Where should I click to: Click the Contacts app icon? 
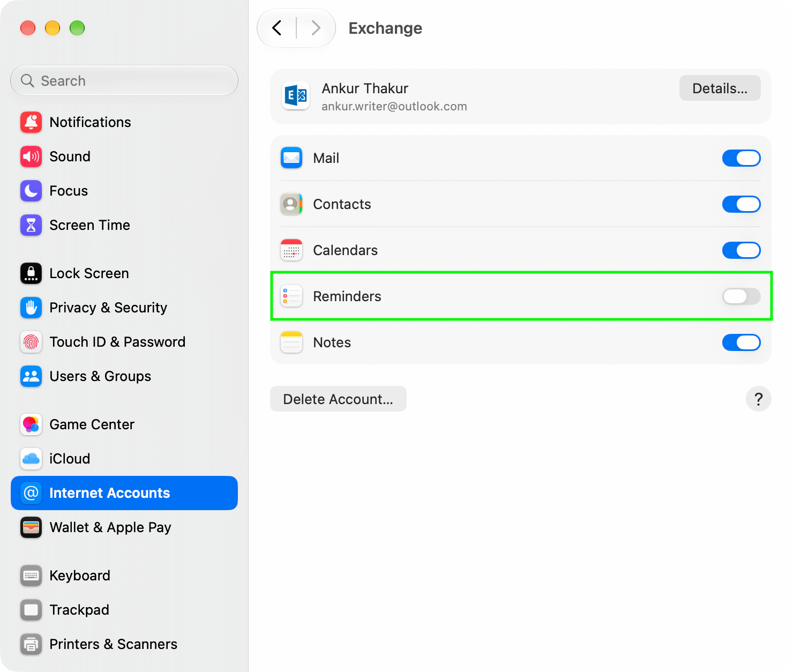291,204
